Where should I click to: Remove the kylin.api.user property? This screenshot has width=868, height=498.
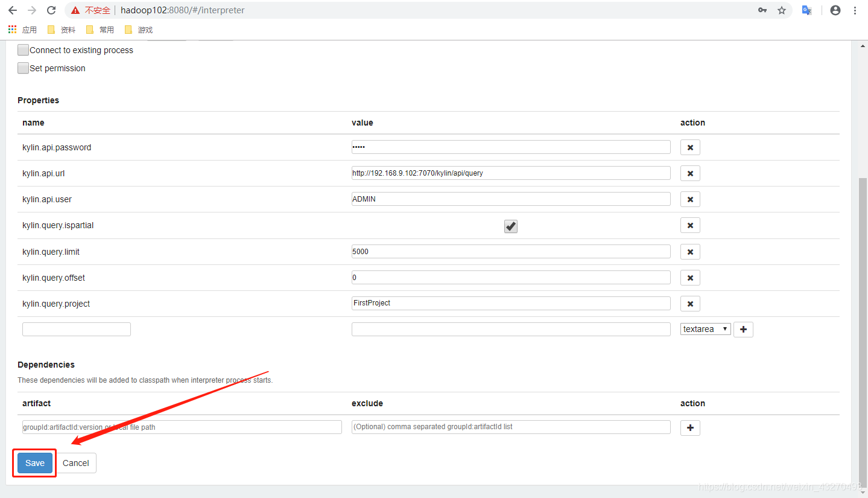tap(690, 199)
